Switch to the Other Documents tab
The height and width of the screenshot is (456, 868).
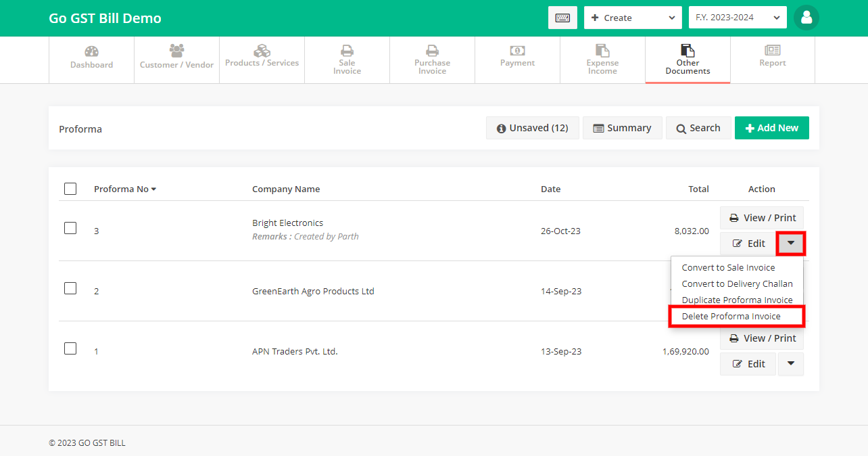tap(688, 60)
